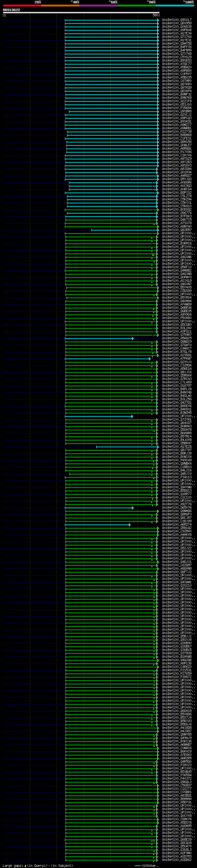Select label UniRef100_P21531
The image size is (197, 868).
(x=176, y=670)
